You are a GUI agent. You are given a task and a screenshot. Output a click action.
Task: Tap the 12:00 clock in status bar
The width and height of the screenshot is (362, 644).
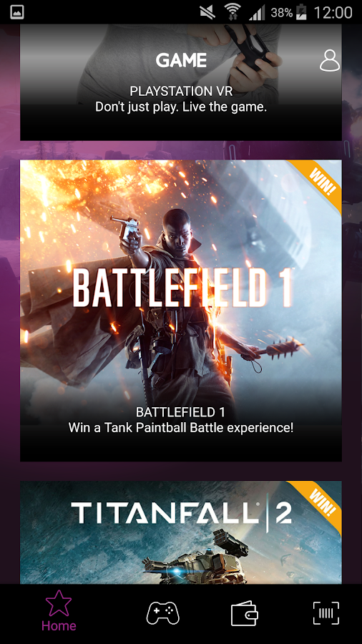click(x=333, y=12)
